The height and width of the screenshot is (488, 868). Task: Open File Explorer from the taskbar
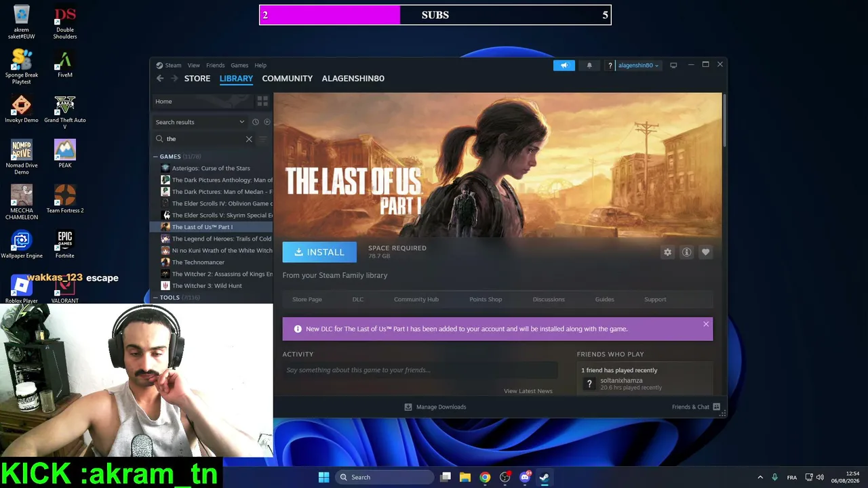click(x=465, y=477)
